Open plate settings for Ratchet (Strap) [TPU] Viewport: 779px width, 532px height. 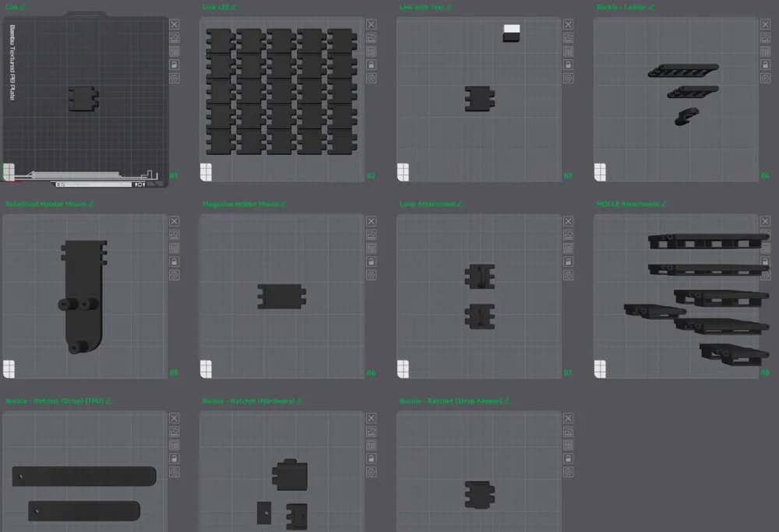174,472
